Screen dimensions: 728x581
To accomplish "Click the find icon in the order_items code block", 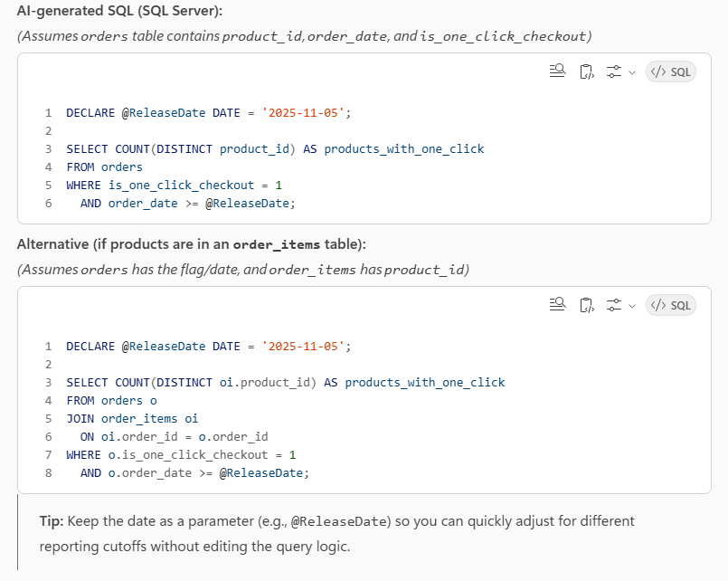I will (x=557, y=305).
